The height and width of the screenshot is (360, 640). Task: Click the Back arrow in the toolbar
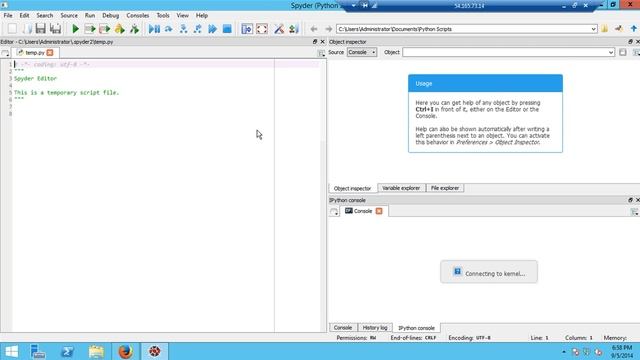313,29
